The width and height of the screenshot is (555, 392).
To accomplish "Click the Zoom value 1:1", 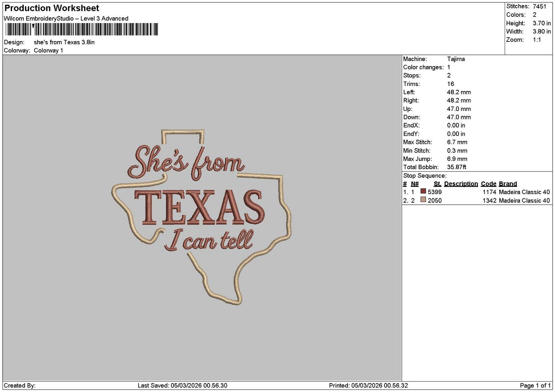I will click(x=537, y=40).
